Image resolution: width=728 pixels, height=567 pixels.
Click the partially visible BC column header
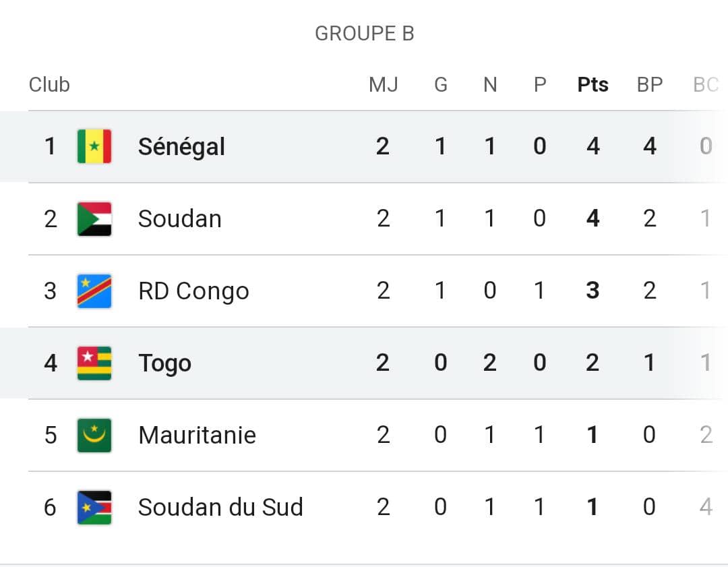(x=706, y=84)
